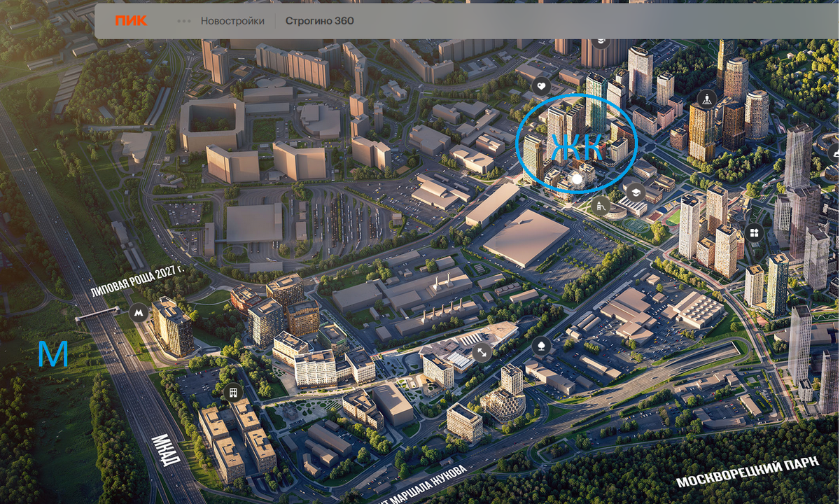Click the ПИК logo in the header
This screenshot has height=504, width=840.
pyautogui.click(x=131, y=21)
